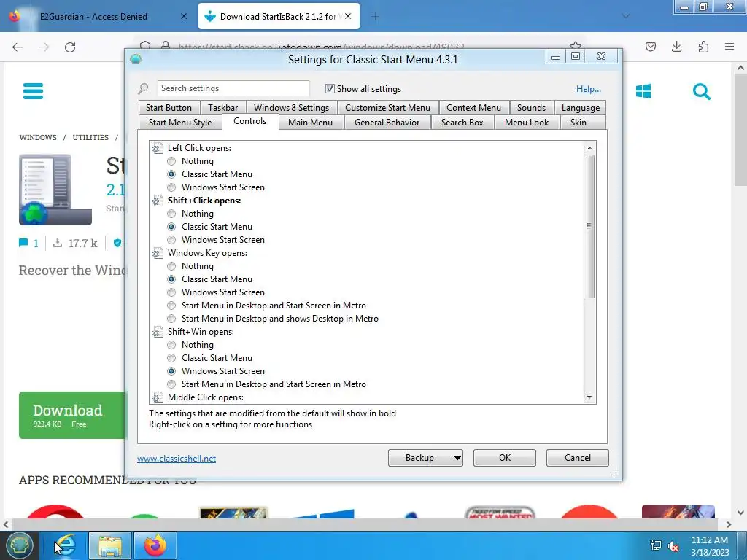Screen dimensions: 747x560
Task: Open the Firefox extensions icon
Action: tap(703, 47)
